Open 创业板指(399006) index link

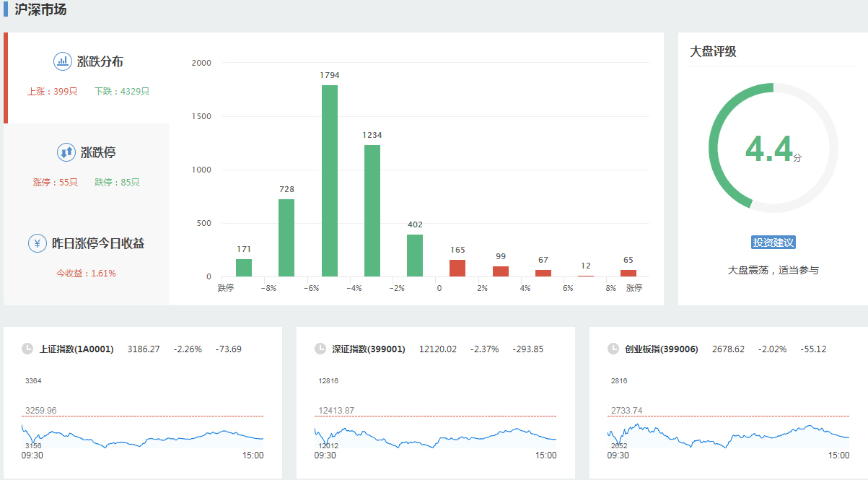[x=662, y=349]
